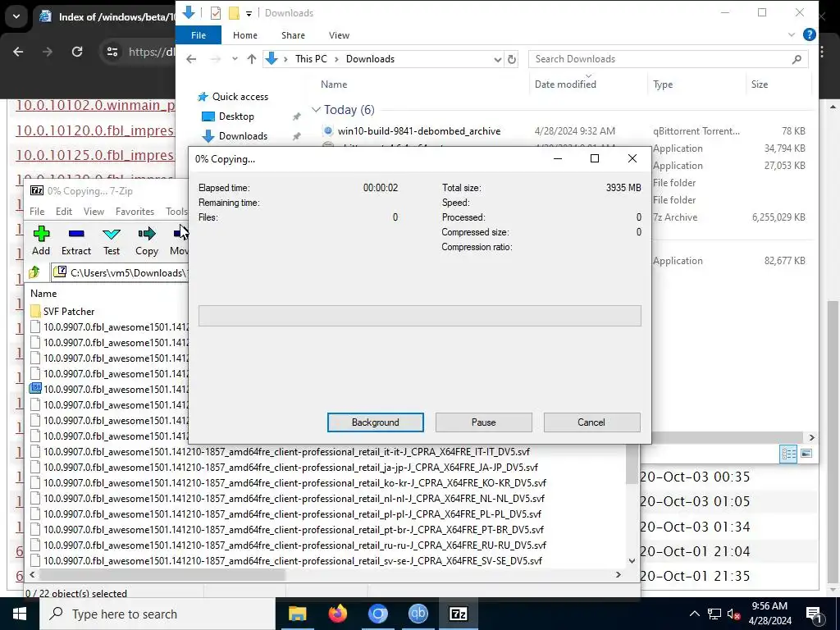Image resolution: width=840 pixels, height=630 pixels.
Task: Open the 7-Zip Edit menu
Action: 64,211
